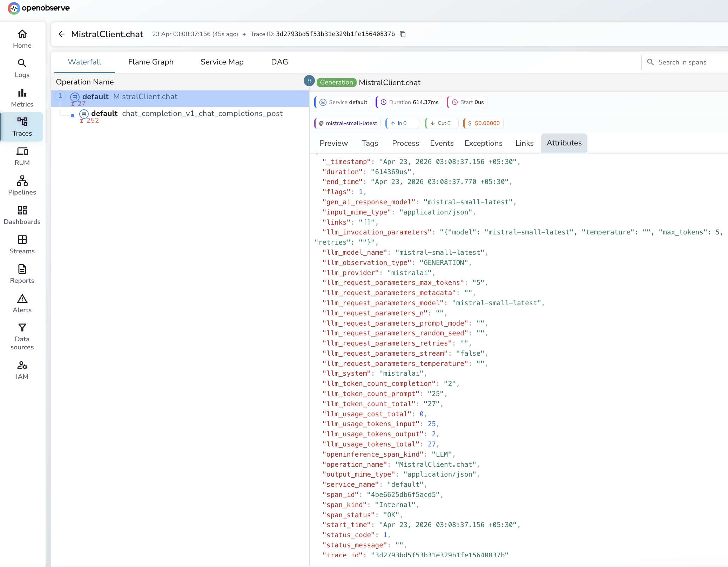
Task: Copy the trace ID using the copy icon
Action: point(402,34)
